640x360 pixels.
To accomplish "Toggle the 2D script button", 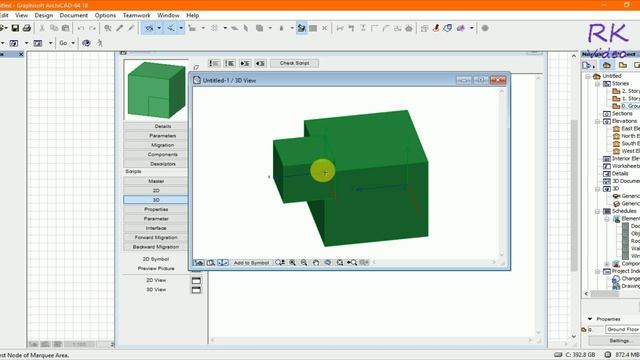I will pyautogui.click(x=156, y=191).
